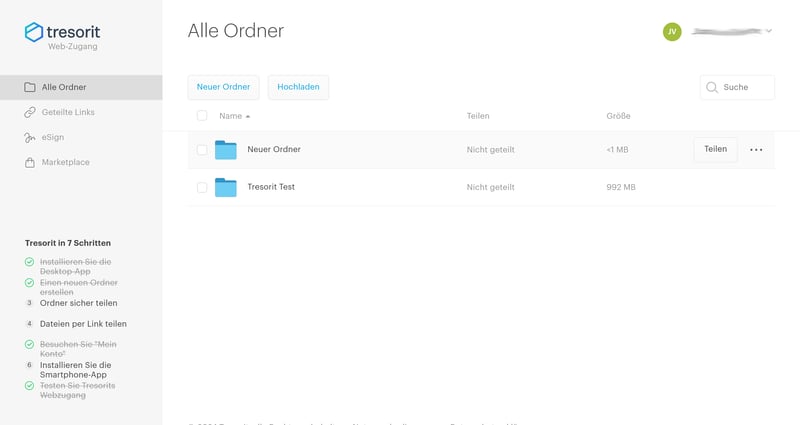Expand the account dropdown chevron

pyautogui.click(x=768, y=32)
